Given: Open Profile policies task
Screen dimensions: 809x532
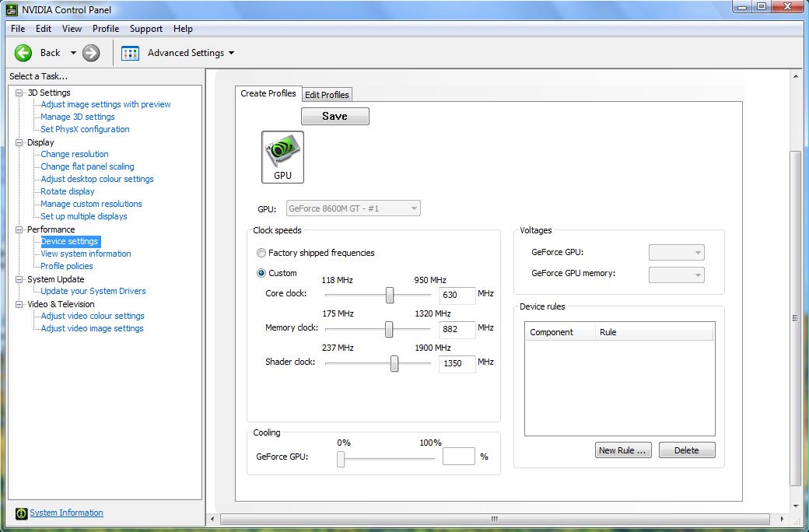Looking at the screenshot, I should click(67, 266).
